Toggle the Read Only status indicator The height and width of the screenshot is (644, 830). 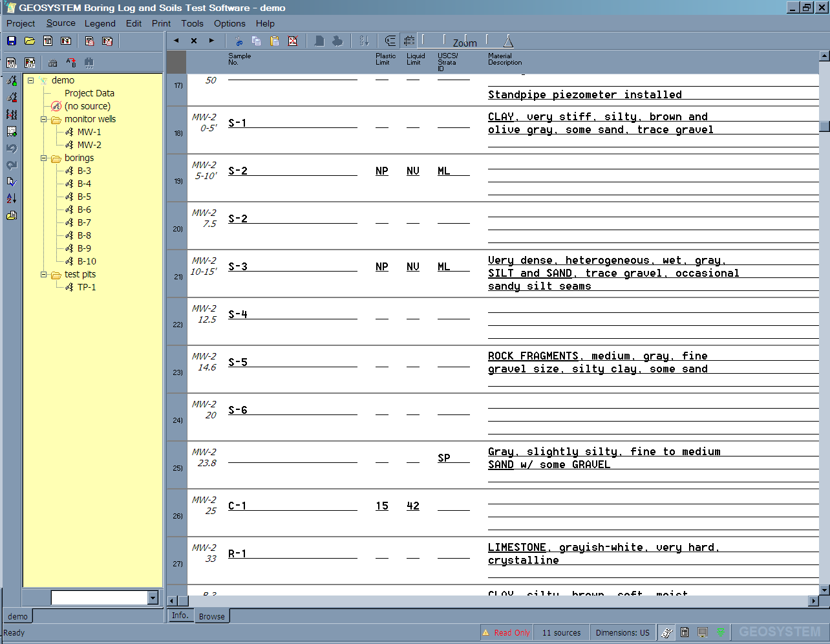(x=506, y=633)
